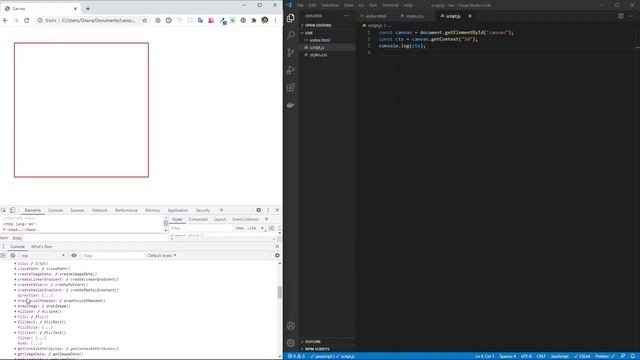
Task: Open editor More Actions ellipsis
Action: [x=631, y=16]
